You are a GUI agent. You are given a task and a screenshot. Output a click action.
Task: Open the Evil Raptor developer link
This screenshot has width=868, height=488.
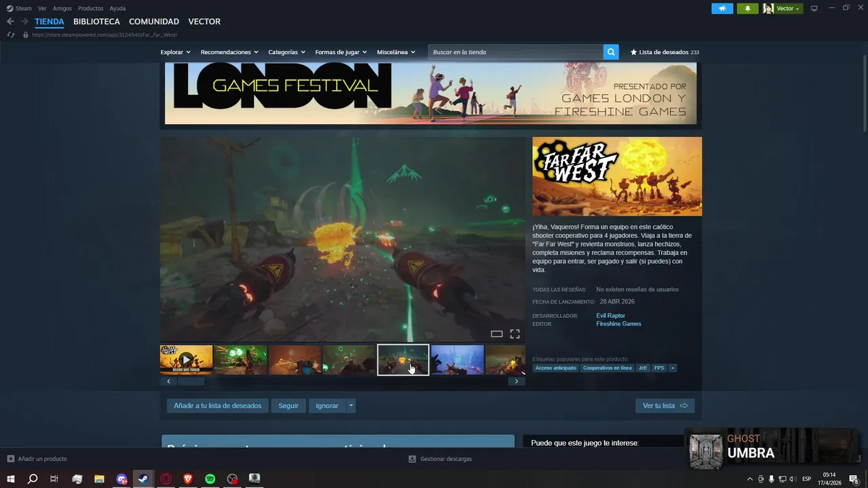click(x=610, y=316)
